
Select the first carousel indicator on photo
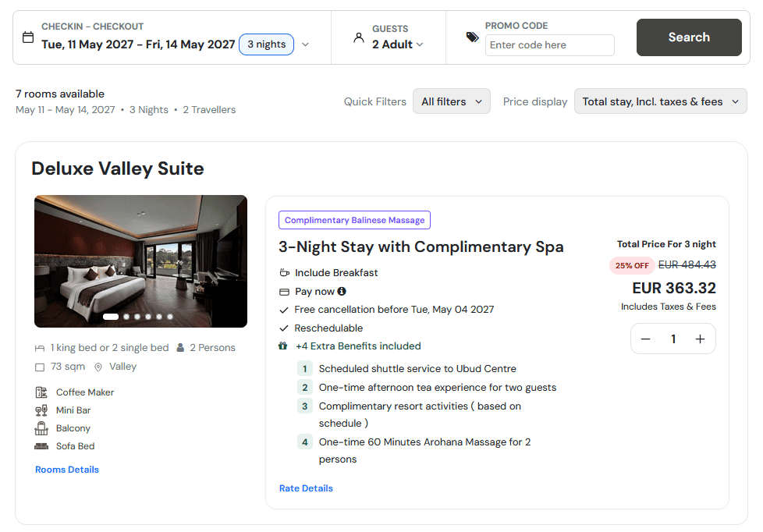point(111,317)
